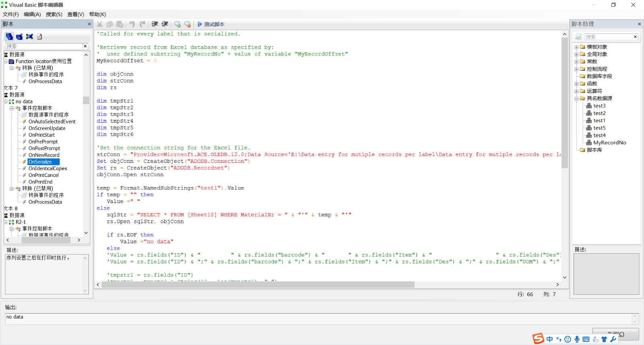Viewport: 644px width, 345px height.
Task: Collapse the 事件控制脚本 node under no data
Action: 12,108
